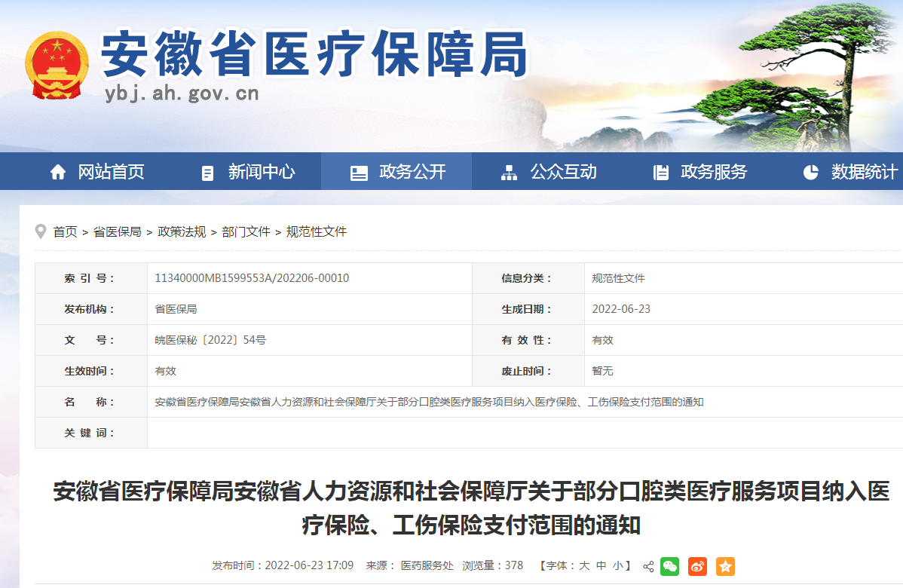The height and width of the screenshot is (588, 903).
Task: Set font size to 中
Action: (x=601, y=565)
